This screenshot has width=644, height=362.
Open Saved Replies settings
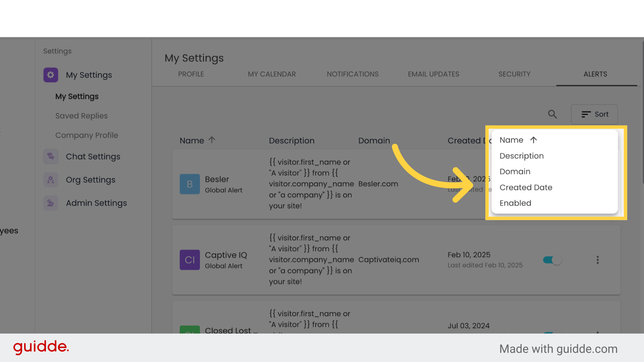82,116
